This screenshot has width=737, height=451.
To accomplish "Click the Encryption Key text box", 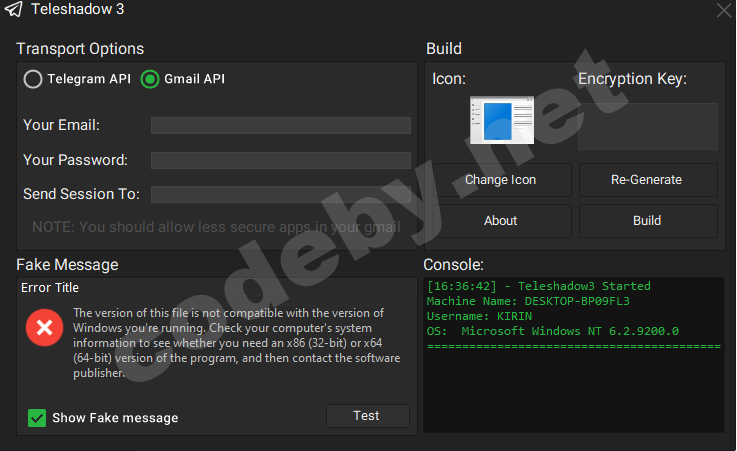I will [648, 126].
